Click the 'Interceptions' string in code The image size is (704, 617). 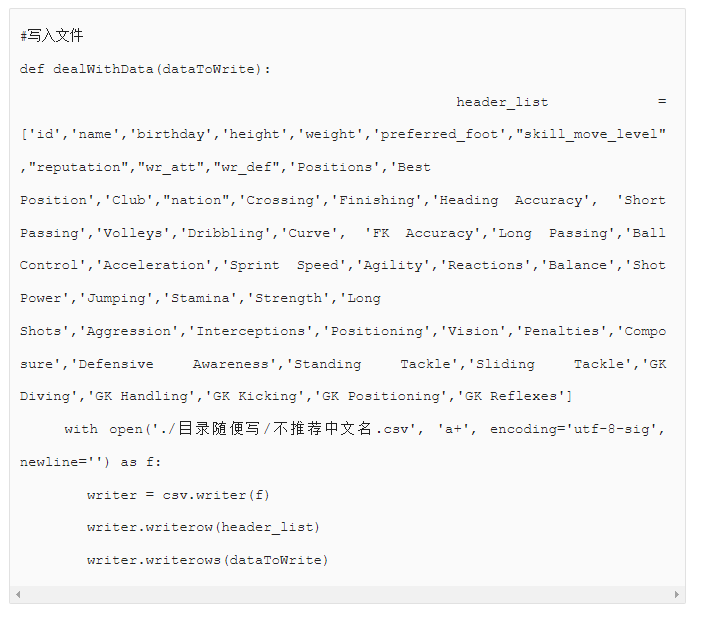click(x=251, y=331)
